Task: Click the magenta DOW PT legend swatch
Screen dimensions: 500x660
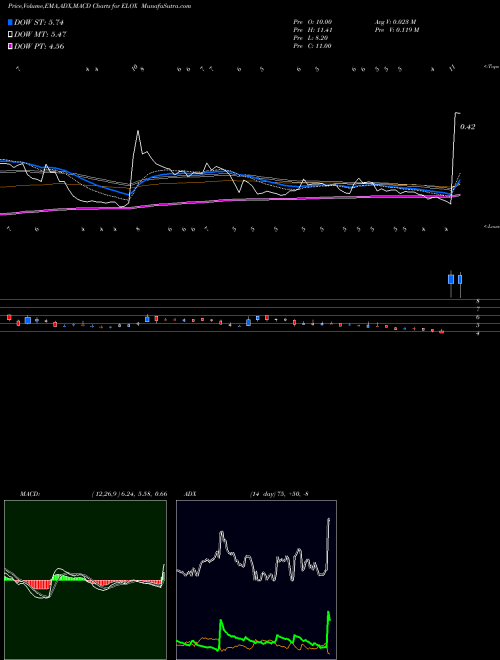Action: coord(11,46)
